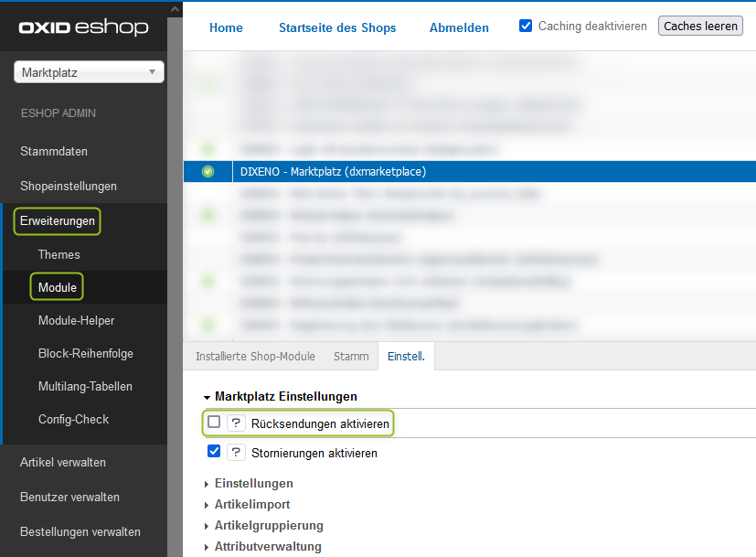Select the DIXENO - Marktplatz module row
This screenshot has width=756, height=557.
(333, 171)
